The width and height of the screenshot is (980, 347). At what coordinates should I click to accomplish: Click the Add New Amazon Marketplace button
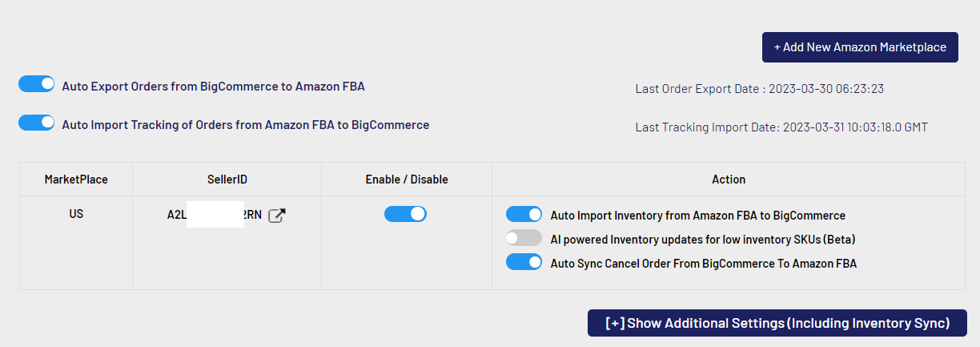pos(859,47)
